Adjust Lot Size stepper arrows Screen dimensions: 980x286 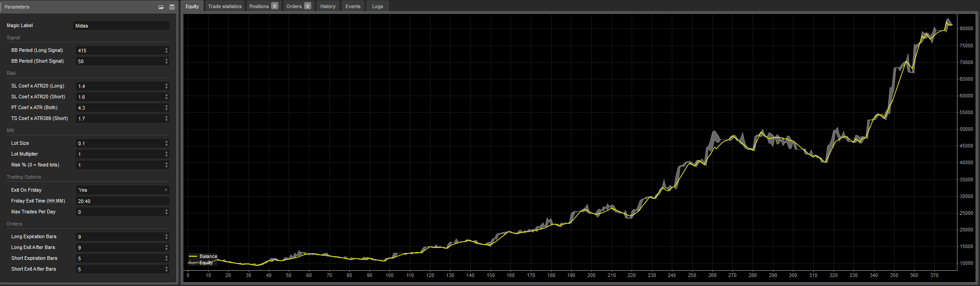(x=166, y=143)
